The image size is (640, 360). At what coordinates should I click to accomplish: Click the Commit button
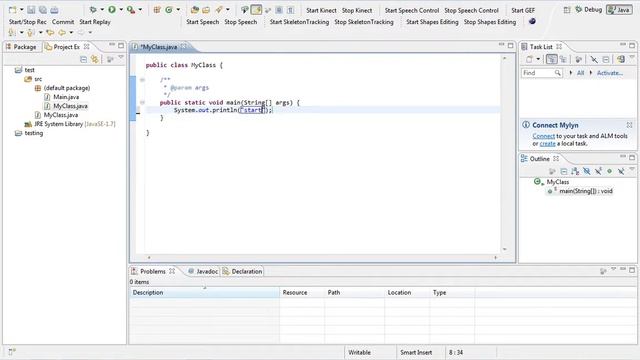(63, 22)
